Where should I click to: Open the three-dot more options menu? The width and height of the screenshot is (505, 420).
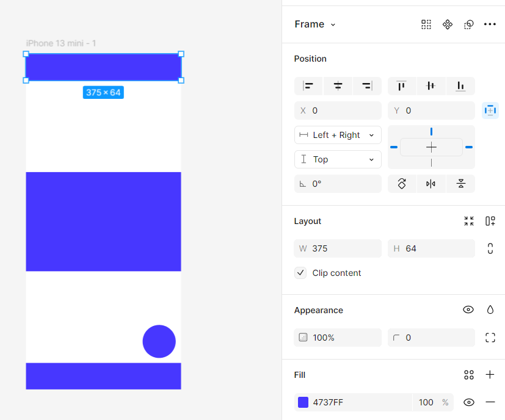click(490, 24)
